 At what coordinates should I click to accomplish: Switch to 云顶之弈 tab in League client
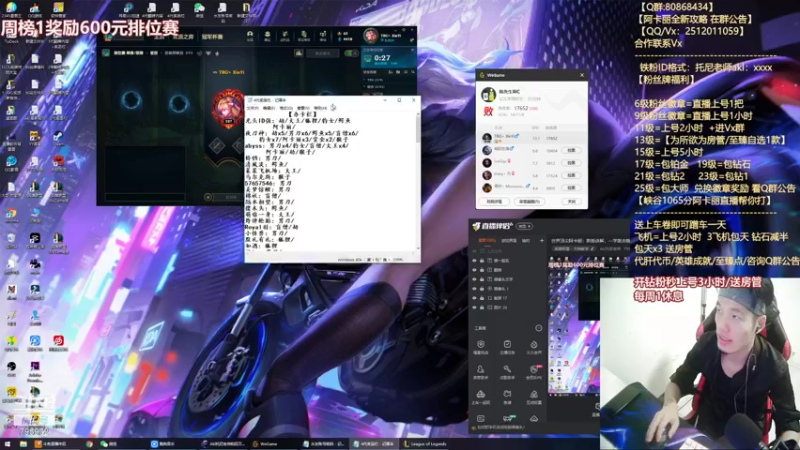coord(183,37)
